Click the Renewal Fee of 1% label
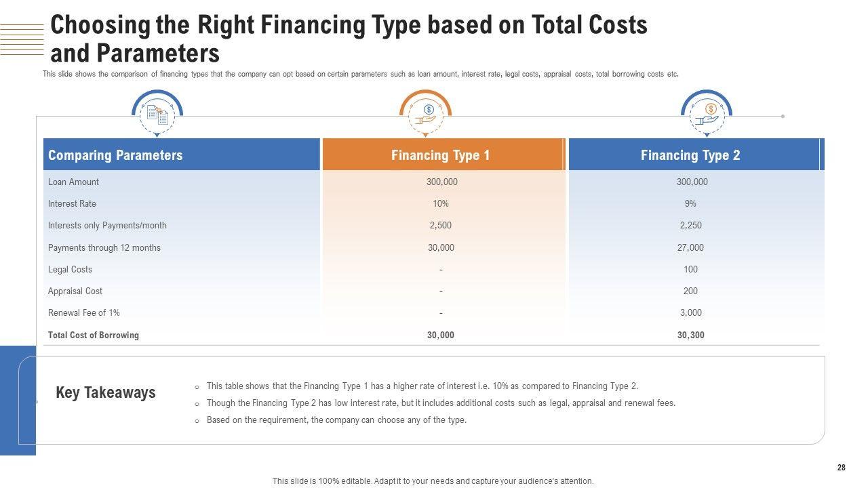The image size is (868, 488). pyautogui.click(x=84, y=312)
